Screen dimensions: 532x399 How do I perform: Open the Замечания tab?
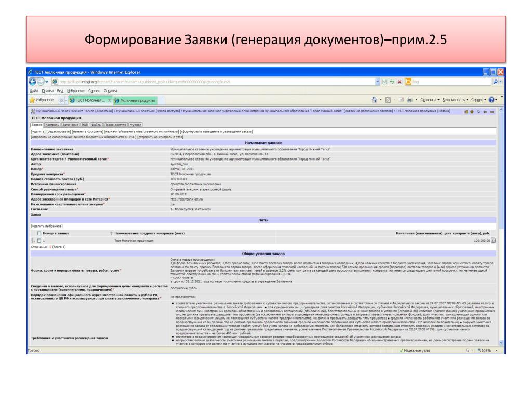click(70, 125)
